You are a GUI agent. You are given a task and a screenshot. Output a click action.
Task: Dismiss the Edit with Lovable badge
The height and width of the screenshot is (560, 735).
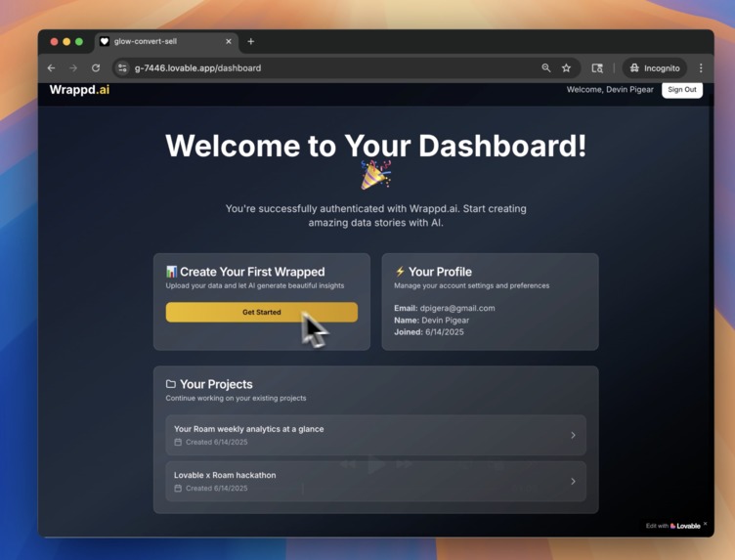point(705,524)
